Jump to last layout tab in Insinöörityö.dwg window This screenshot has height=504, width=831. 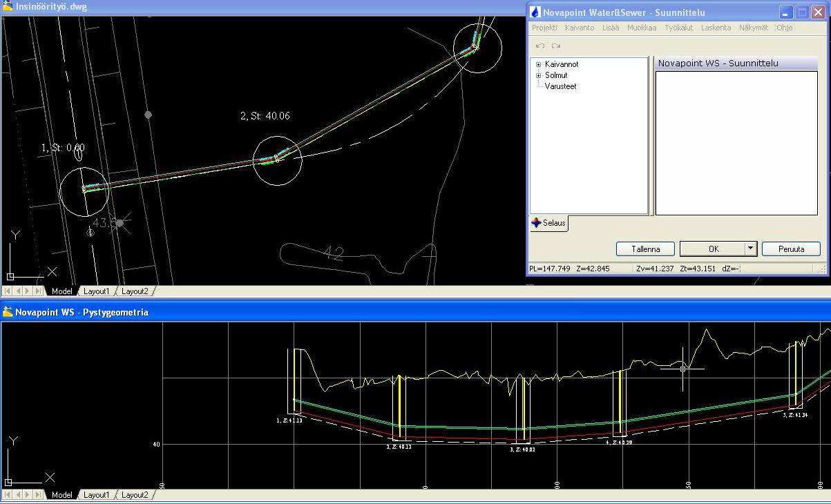point(38,291)
